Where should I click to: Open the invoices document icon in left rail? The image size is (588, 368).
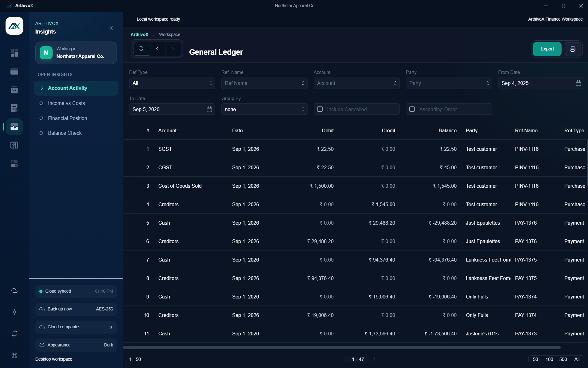point(14,108)
